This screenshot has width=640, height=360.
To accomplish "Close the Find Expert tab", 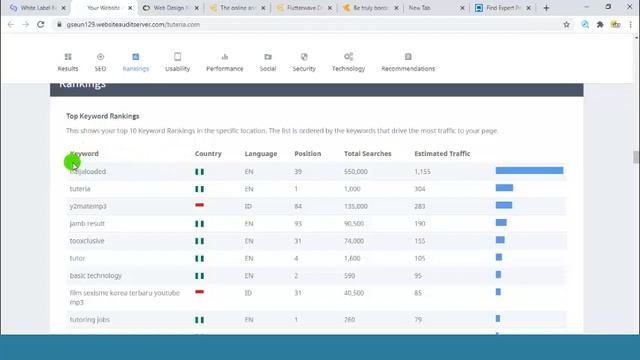I will pyautogui.click(x=528, y=8).
